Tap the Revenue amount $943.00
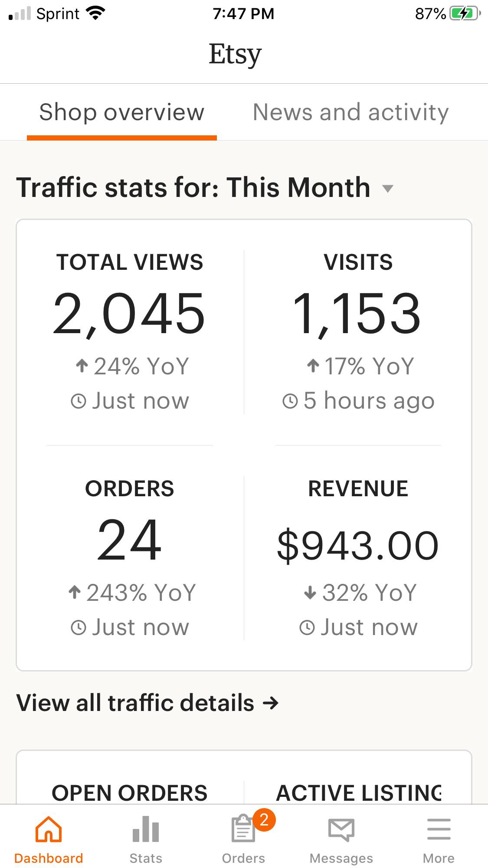 [x=358, y=546]
